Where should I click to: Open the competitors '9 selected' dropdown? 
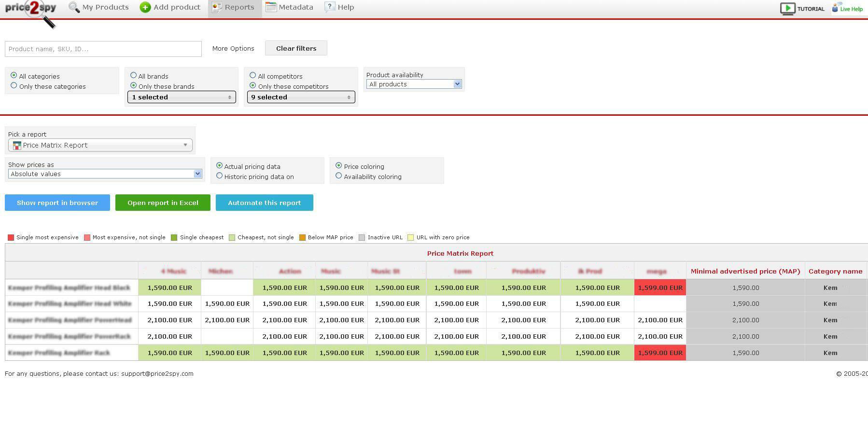coord(301,97)
